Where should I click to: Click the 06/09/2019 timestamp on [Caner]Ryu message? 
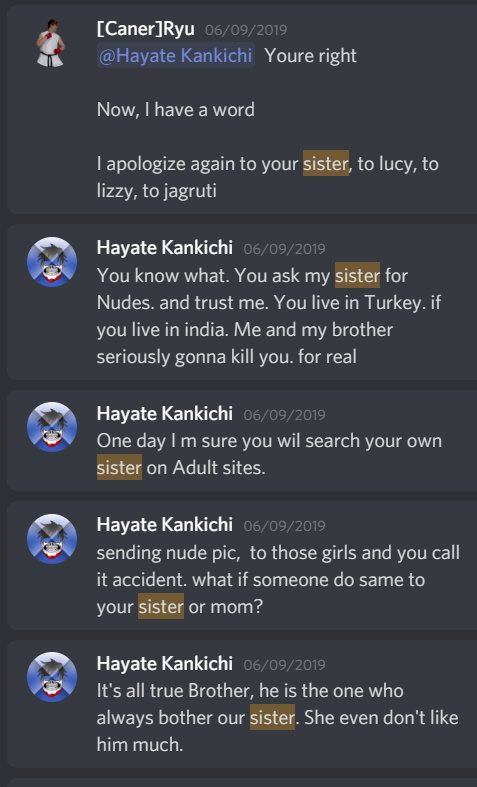tap(246, 30)
